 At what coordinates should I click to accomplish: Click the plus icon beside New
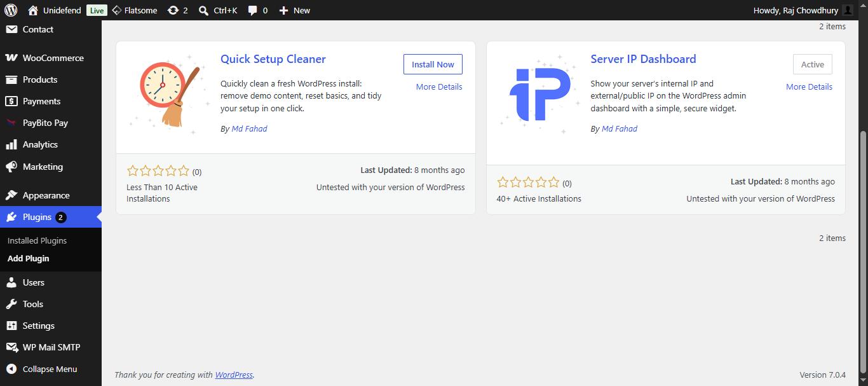coord(284,10)
